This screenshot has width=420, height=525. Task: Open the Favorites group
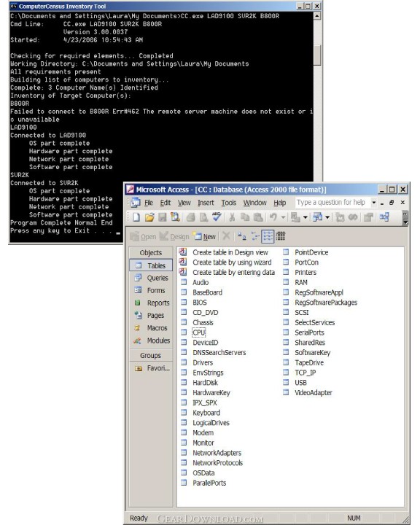[x=151, y=368]
